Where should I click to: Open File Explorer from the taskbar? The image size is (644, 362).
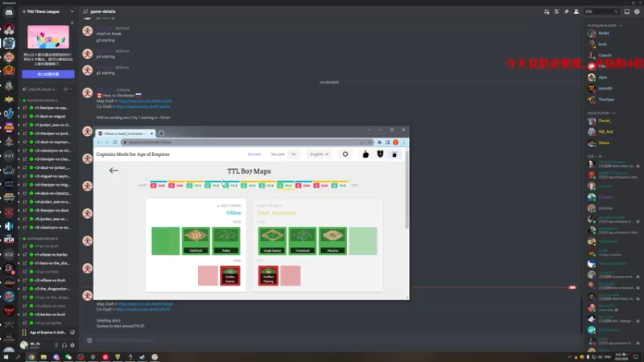43,357
